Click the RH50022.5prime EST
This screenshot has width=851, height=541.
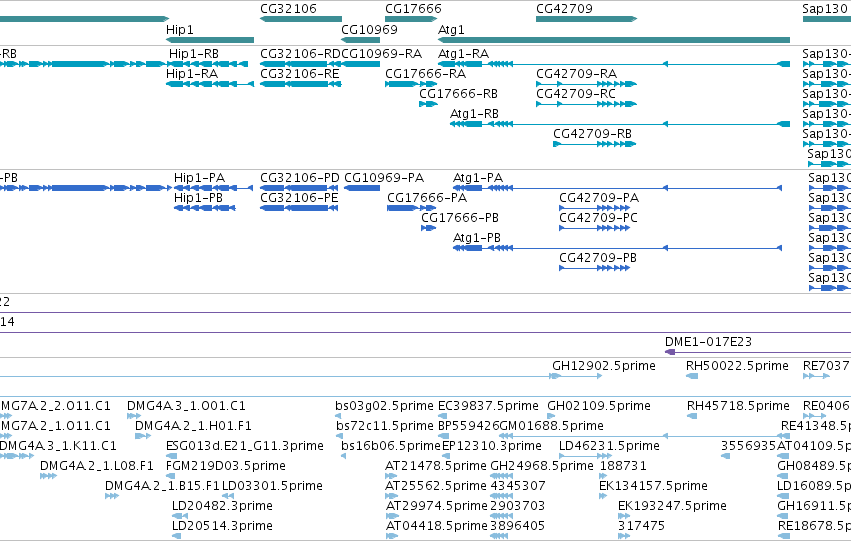click(x=691, y=376)
